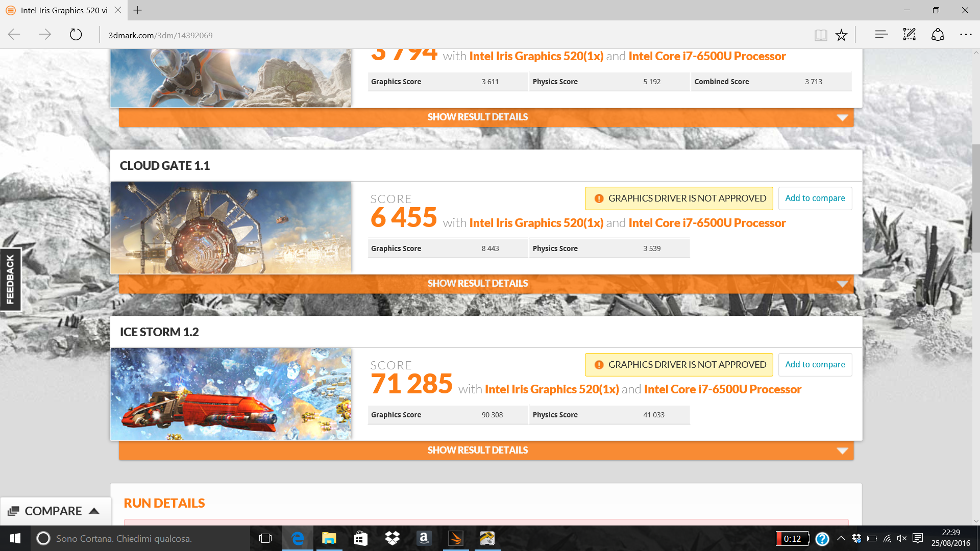This screenshot has width=980, height=551.
Task: Expand Fire Strike result details bar
Action: point(486,117)
